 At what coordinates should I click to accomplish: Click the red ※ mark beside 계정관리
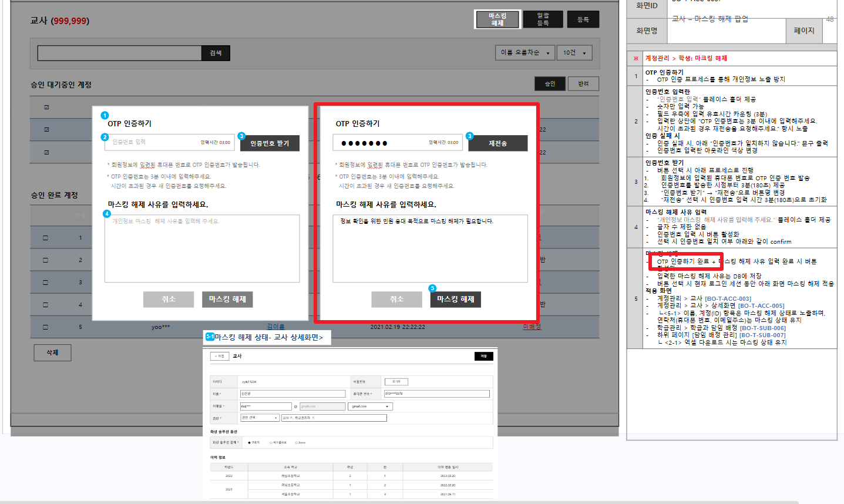[x=635, y=58]
